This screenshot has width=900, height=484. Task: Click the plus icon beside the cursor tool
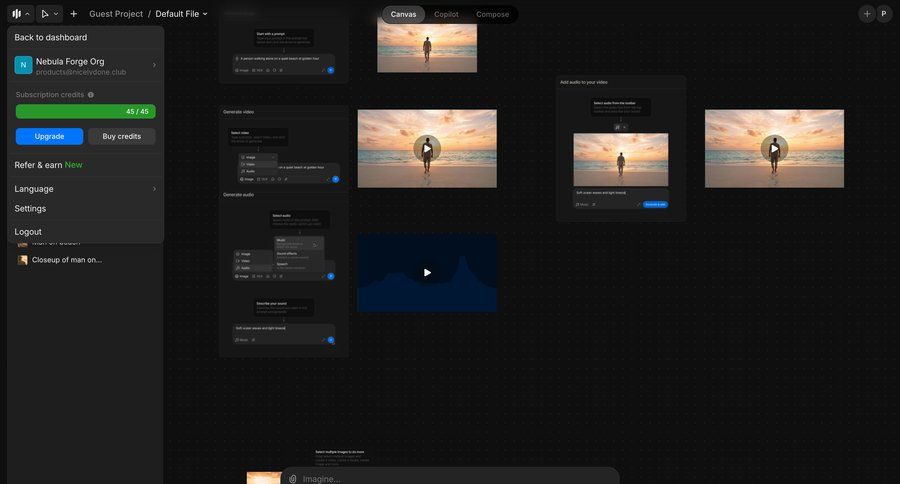(73, 14)
